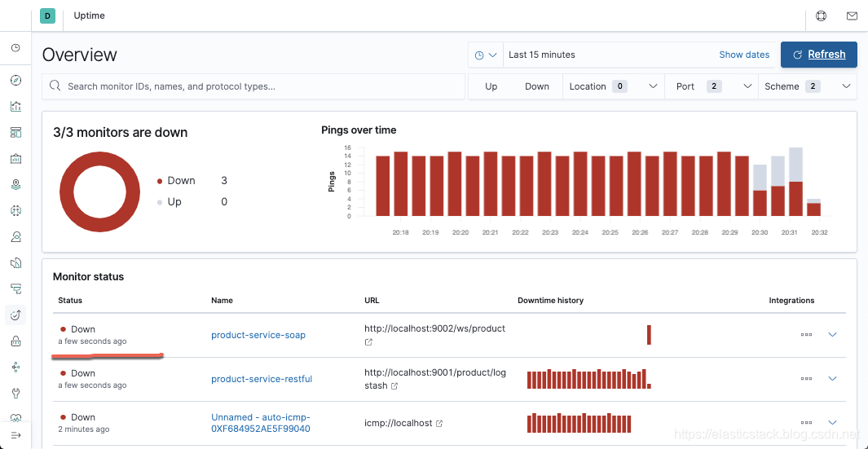This screenshot has height=449, width=868.
Task: Open Logs icon in sidebar
Action: point(15,262)
